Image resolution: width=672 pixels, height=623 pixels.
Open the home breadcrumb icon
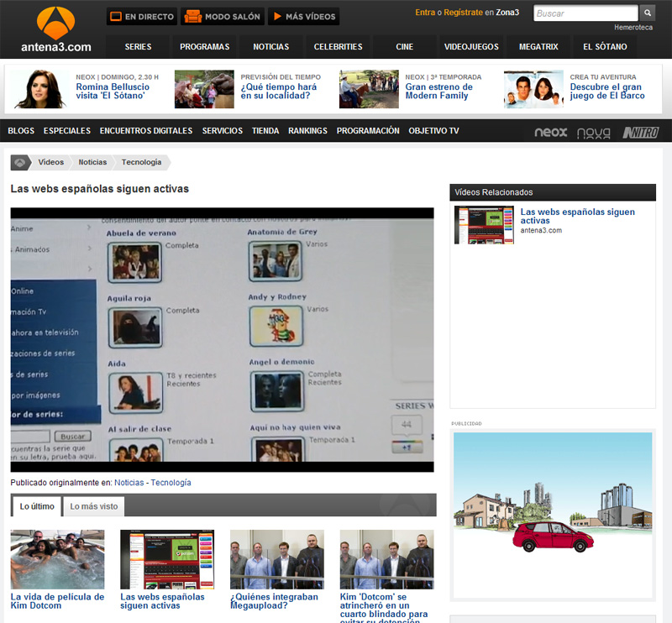19,162
